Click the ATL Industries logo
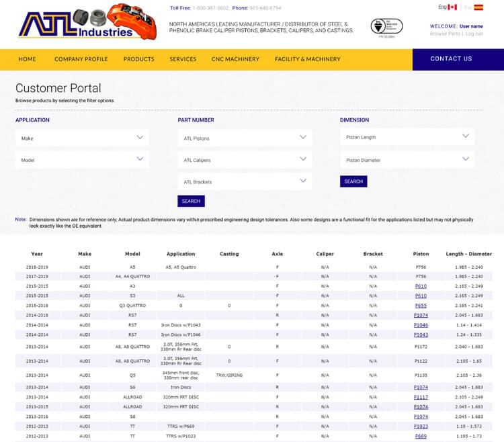The height and width of the screenshot is (442, 504). click(88, 22)
